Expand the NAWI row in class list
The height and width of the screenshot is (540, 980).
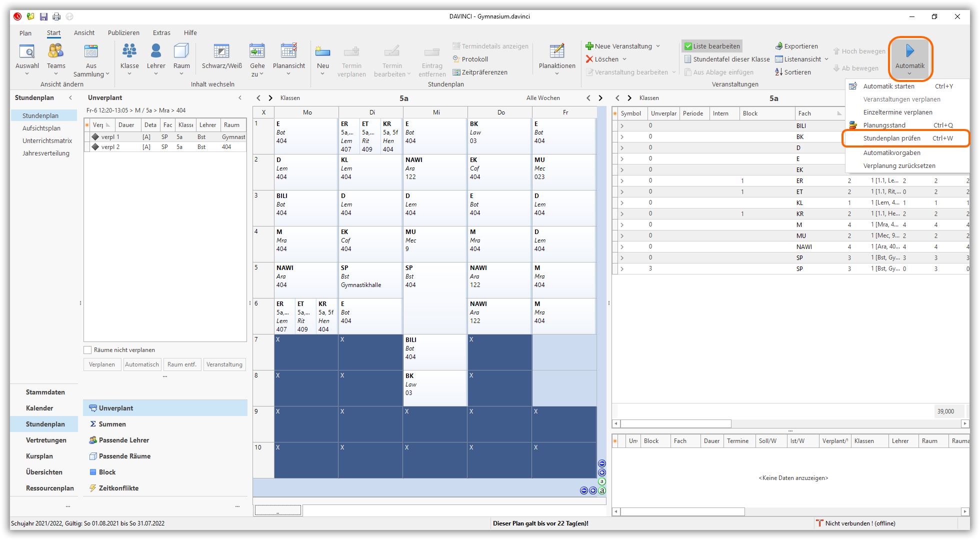(x=622, y=246)
